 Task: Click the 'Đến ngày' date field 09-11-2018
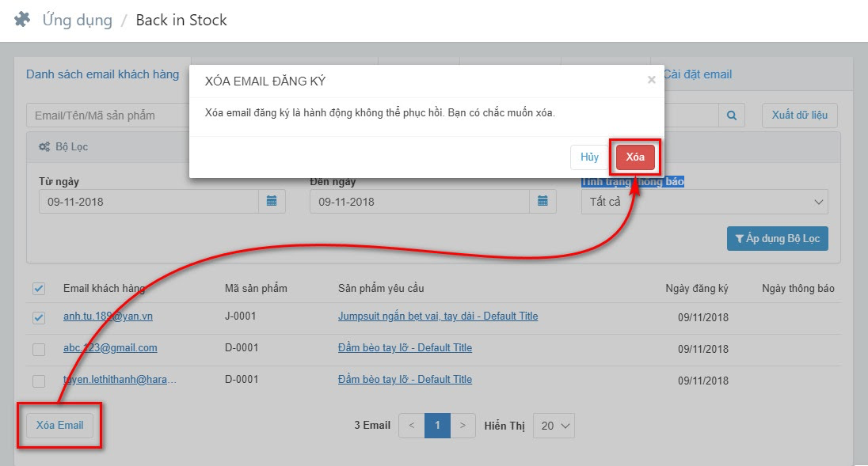point(420,202)
